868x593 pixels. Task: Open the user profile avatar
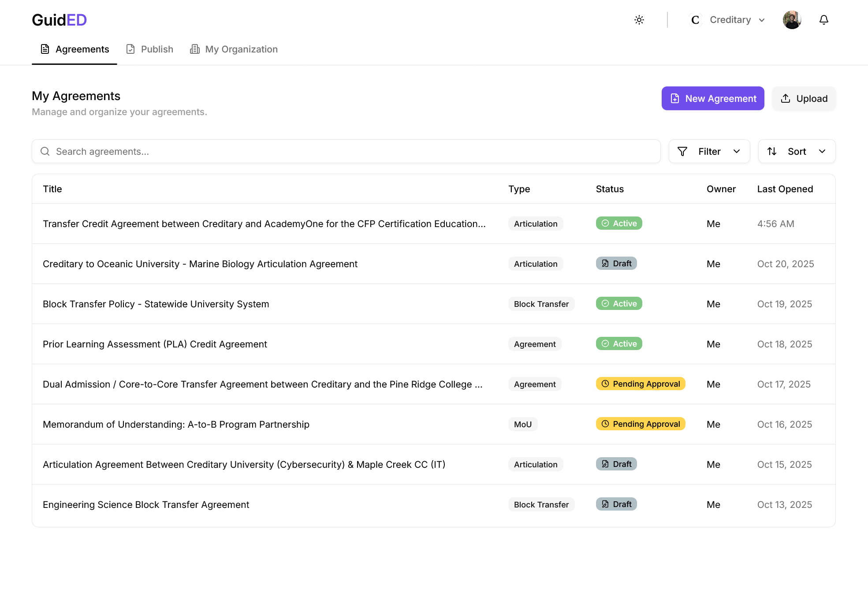(x=792, y=20)
